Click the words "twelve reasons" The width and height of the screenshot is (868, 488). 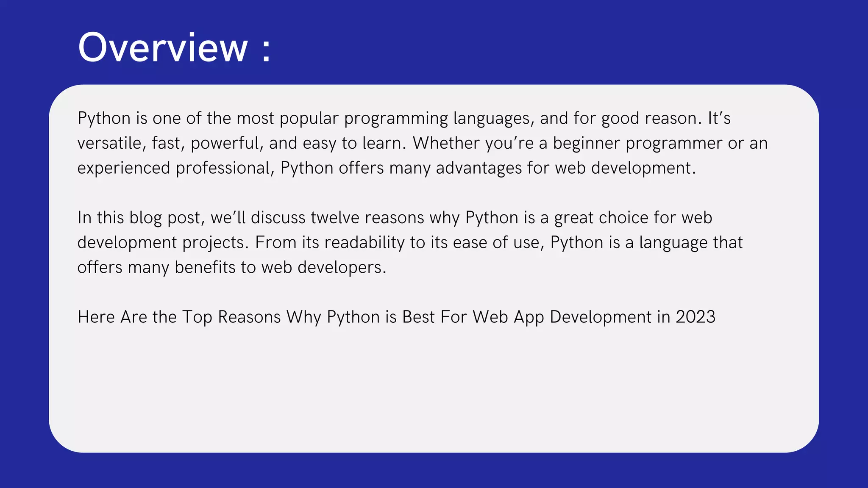[x=367, y=218]
